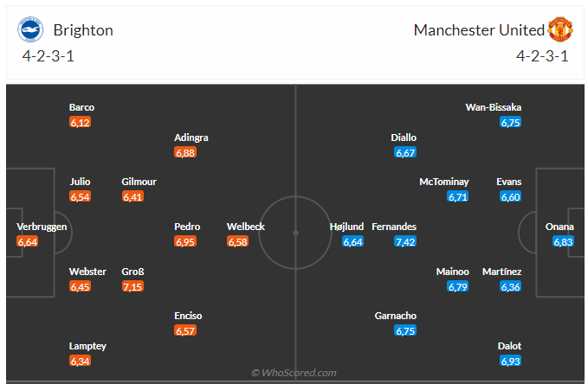Click Brighton's 4-2-3-1 formation label
The height and width of the screenshot is (384, 588).
pos(48,56)
